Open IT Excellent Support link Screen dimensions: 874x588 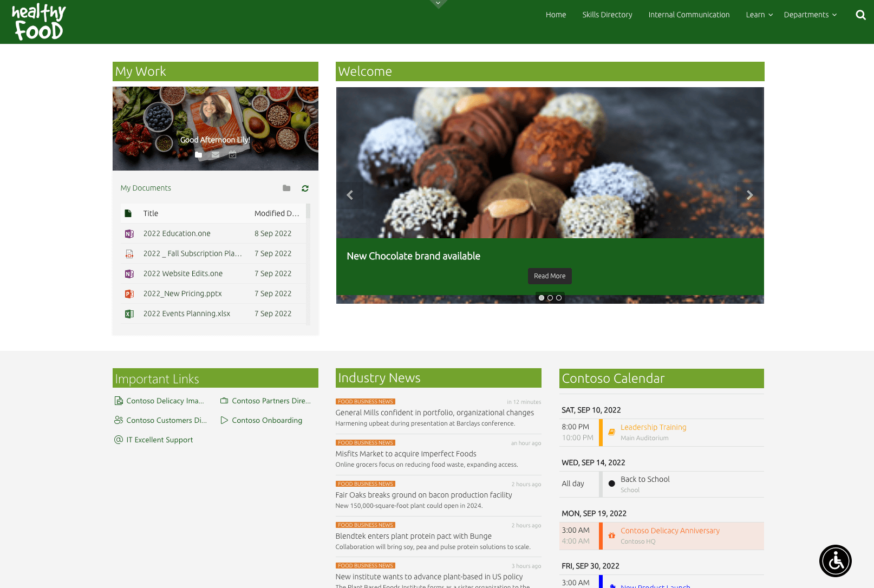point(159,440)
